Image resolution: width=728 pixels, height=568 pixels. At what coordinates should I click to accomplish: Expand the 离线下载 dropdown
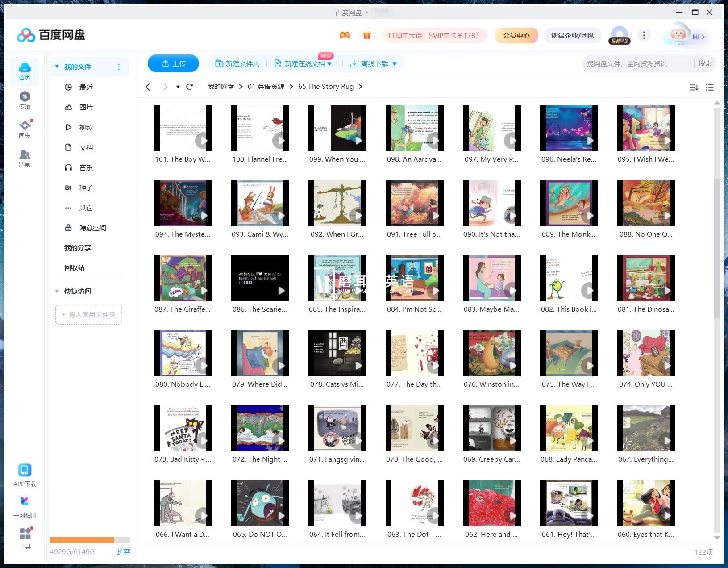(395, 63)
